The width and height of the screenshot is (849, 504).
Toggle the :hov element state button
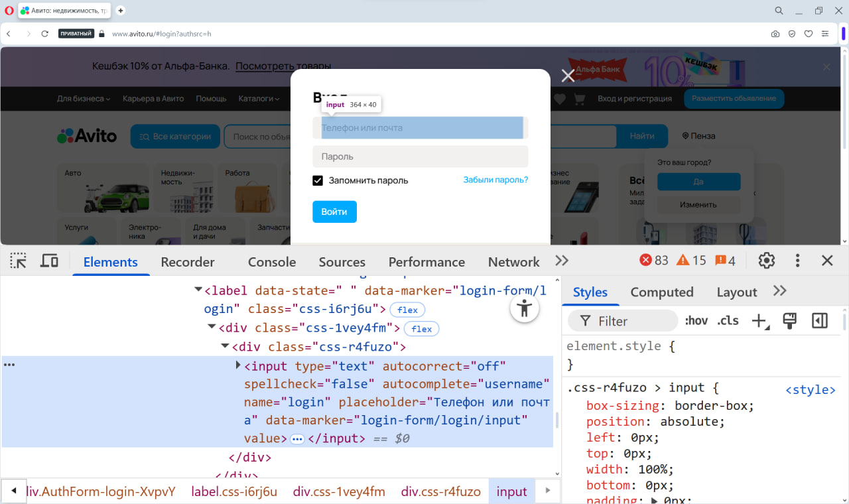(x=696, y=321)
